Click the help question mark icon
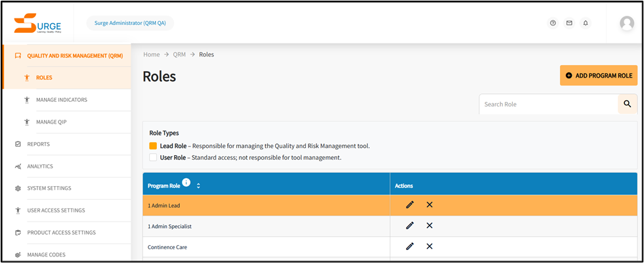Image resolution: width=644 pixels, height=263 pixels. (553, 23)
